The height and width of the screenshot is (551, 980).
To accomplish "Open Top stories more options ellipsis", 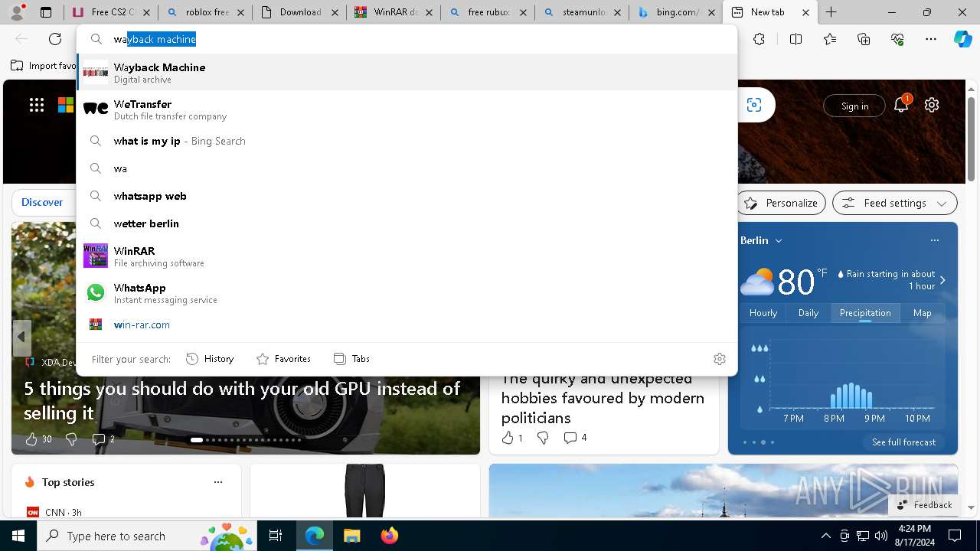I will click(218, 482).
